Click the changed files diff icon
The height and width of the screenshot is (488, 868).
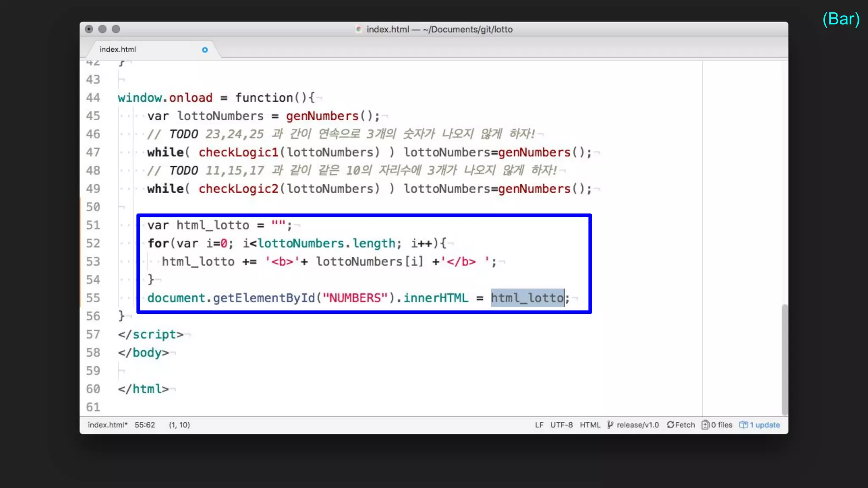point(705,425)
